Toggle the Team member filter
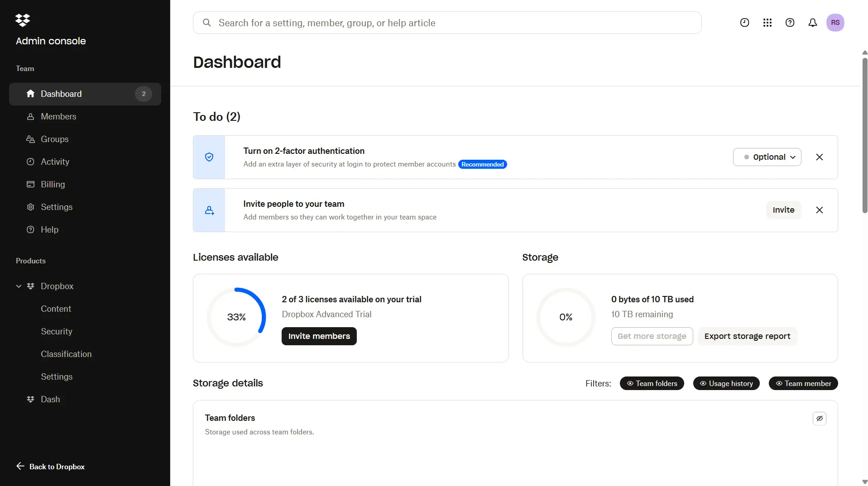The height and width of the screenshot is (486, 868). click(803, 383)
